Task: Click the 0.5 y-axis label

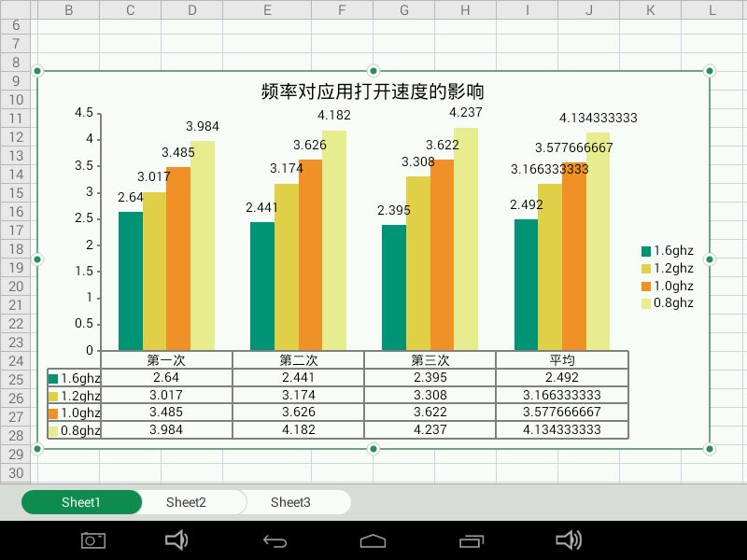Action: tap(84, 324)
